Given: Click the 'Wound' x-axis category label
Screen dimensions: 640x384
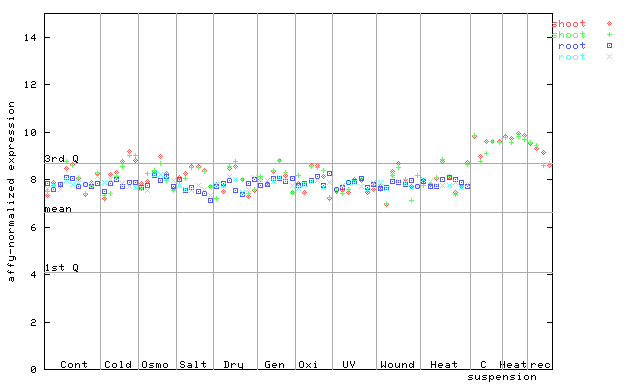Looking at the screenshot, I should (397, 364).
